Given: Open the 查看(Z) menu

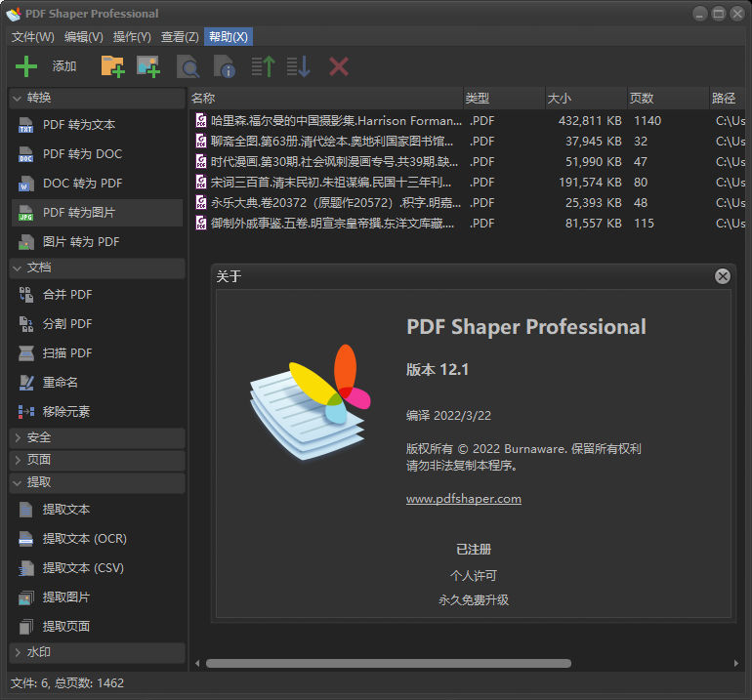Looking at the screenshot, I should (180, 37).
